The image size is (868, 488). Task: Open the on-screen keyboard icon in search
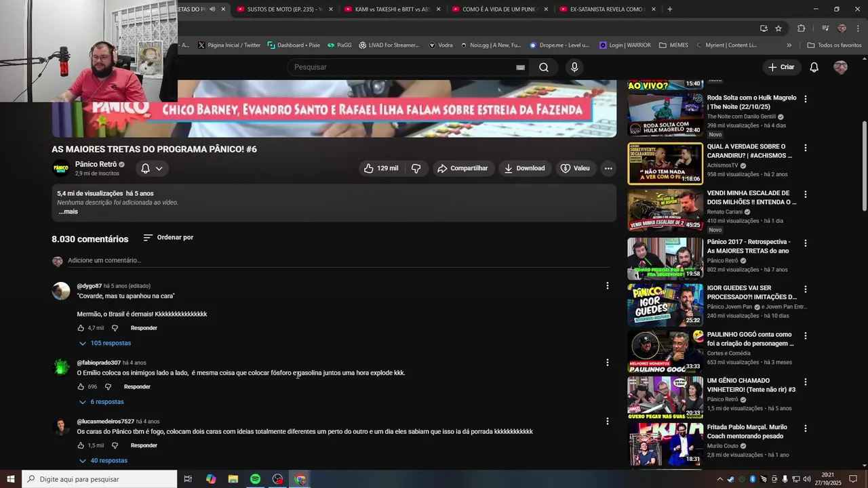520,67
